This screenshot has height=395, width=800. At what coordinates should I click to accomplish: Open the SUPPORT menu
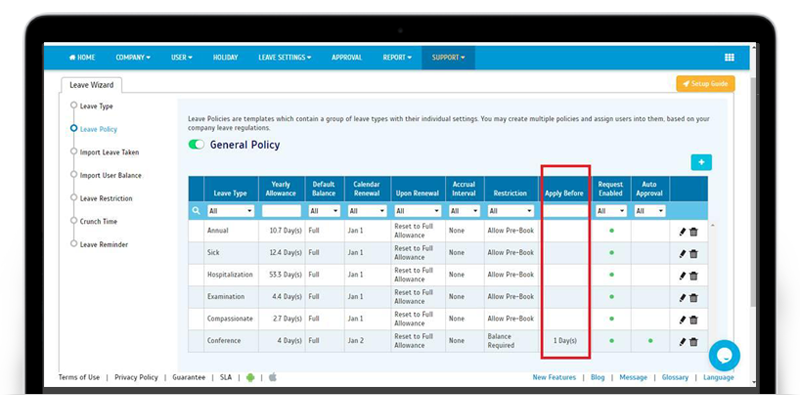(448, 58)
